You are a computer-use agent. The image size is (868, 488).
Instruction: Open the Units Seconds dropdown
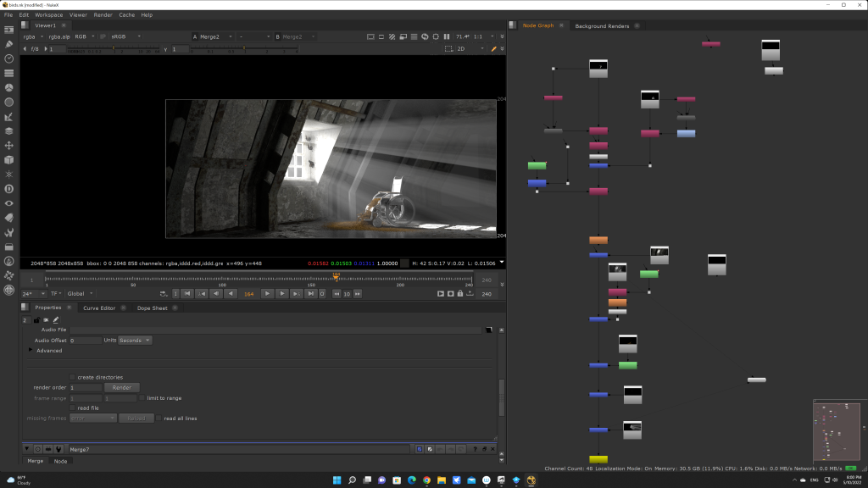(136, 340)
